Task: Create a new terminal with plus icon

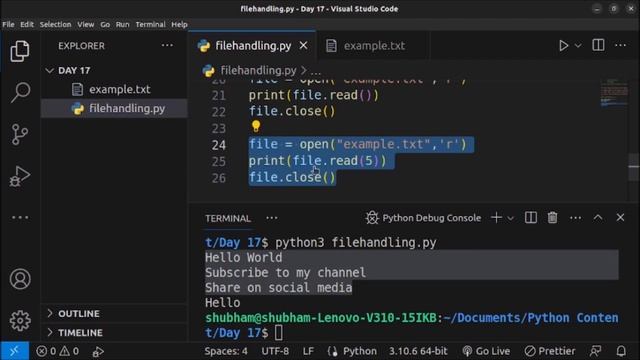Action: (496, 218)
